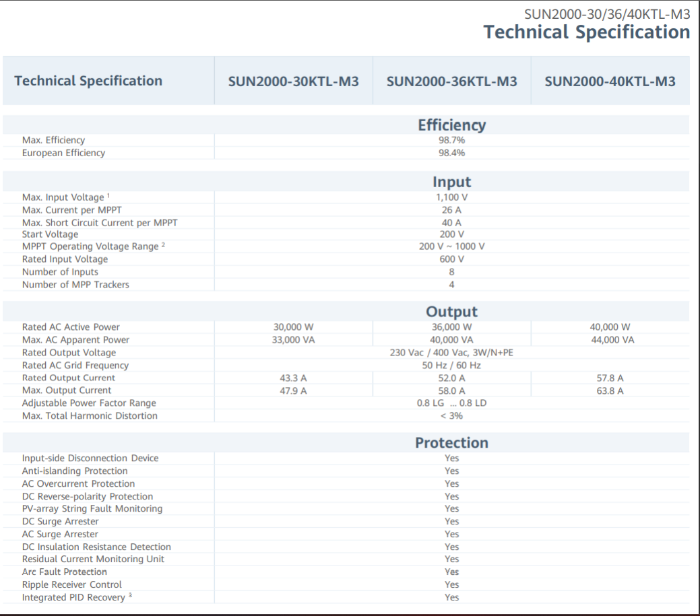Click the SUN2000-40KTL-M3 column header
Viewport: 700px width, 616px height.
pos(610,81)
